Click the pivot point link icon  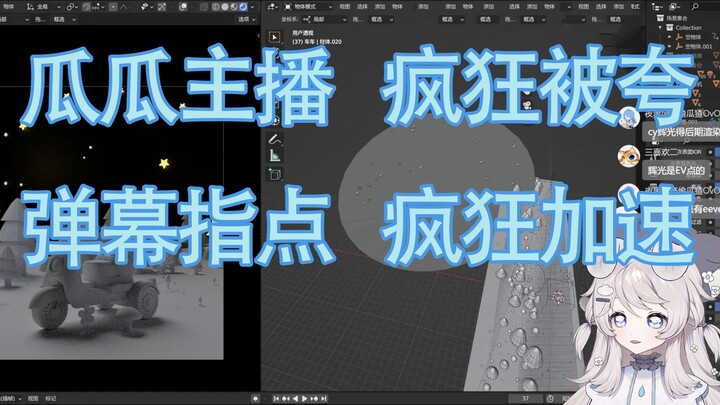72,7
